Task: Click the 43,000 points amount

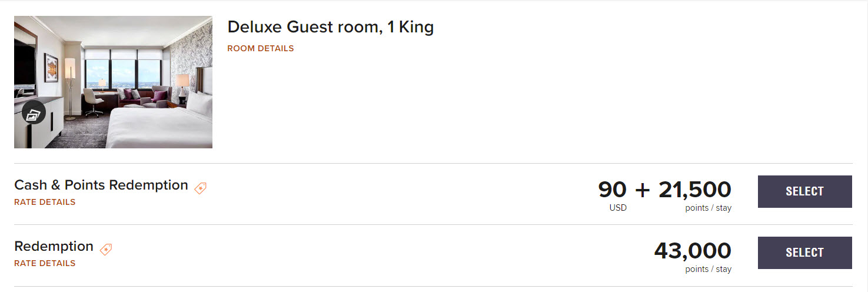Action: (x=693, y=251)
